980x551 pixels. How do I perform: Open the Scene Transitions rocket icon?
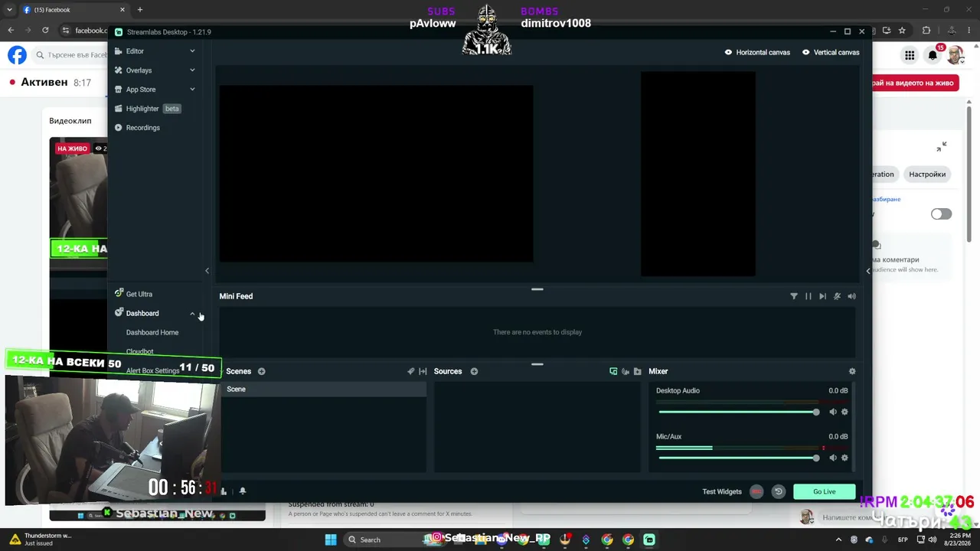coord(411,371)
